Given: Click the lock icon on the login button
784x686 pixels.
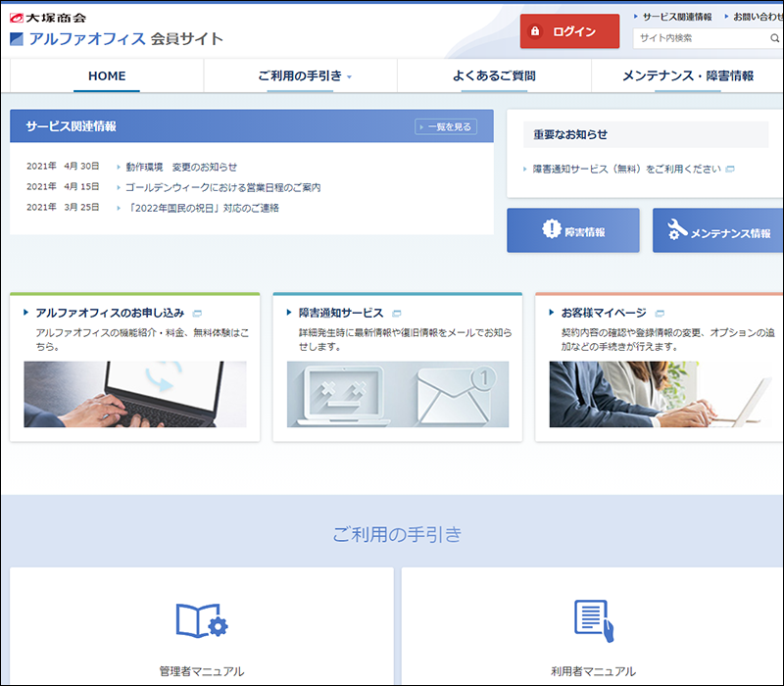Looking at the screenshot, I should pyautogui.click(x=535, y=31).
